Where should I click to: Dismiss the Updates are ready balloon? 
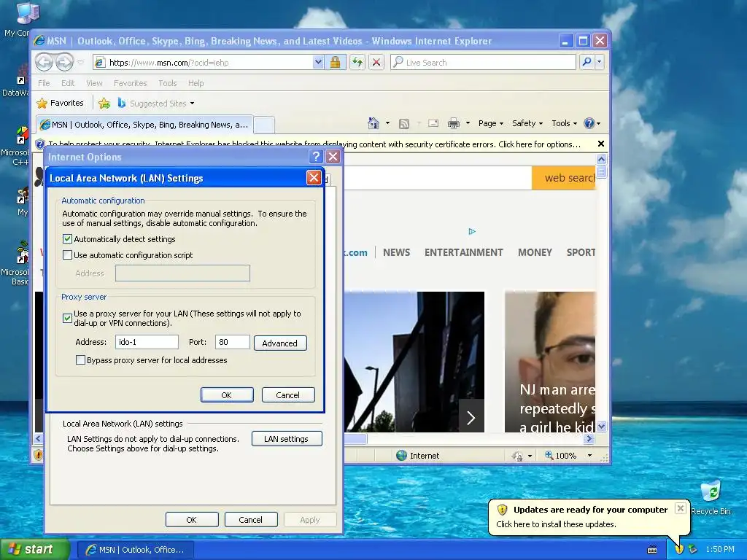tap(681, 508)
